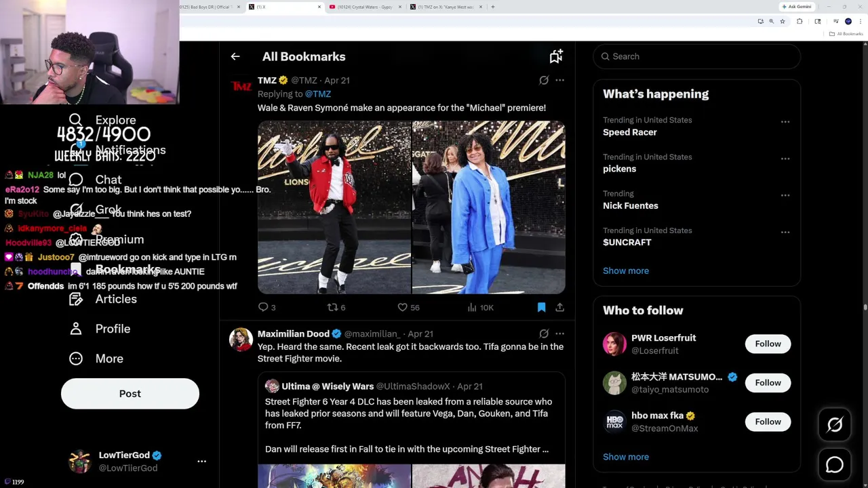The image size is (868, 488).
Task: Open LowTierGod account switcher dots
Action: click(x=201, y=462)
